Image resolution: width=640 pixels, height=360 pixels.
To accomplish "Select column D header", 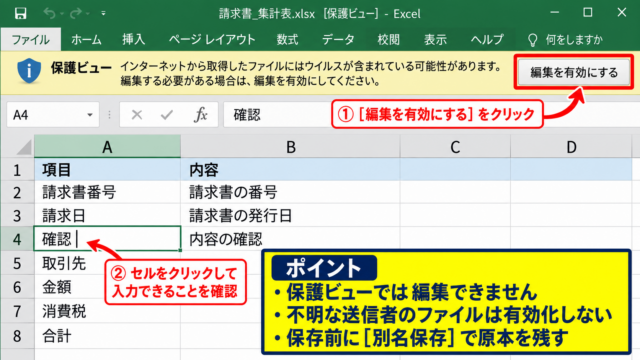I will 571,147.
